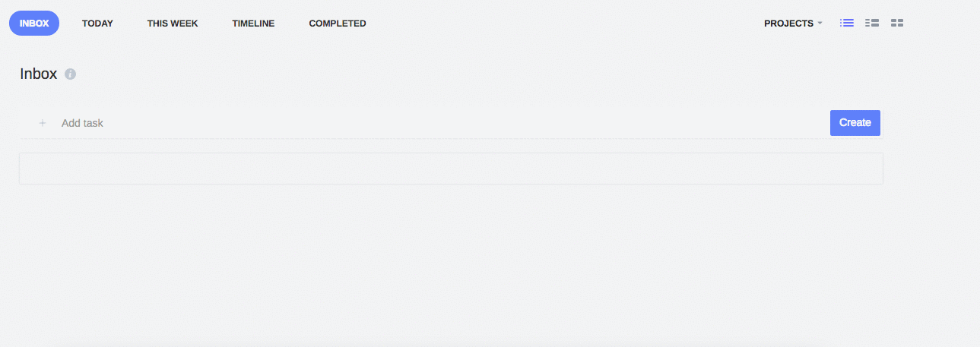Click the Inbox page heading
This screenshot has height=347, width=980.
38,74
